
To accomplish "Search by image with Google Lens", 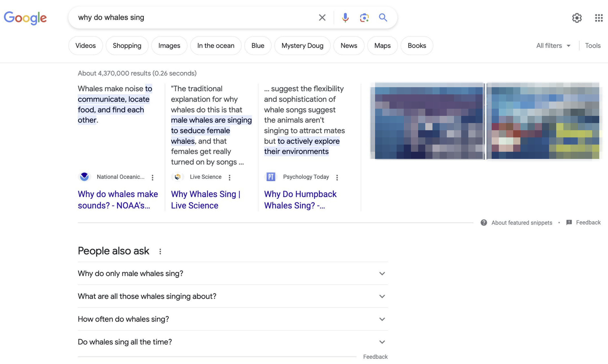I will [364, 17].
